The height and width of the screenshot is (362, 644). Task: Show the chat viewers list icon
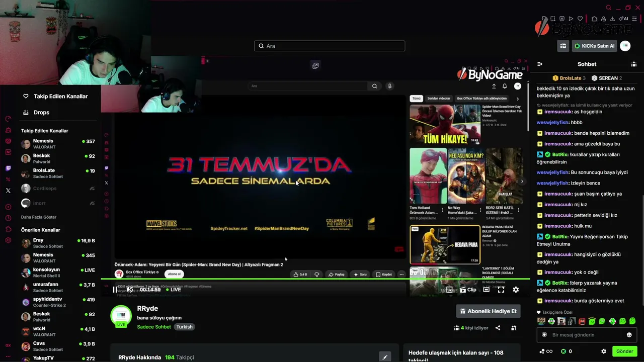pyautogui.click(x=633, y=64)
